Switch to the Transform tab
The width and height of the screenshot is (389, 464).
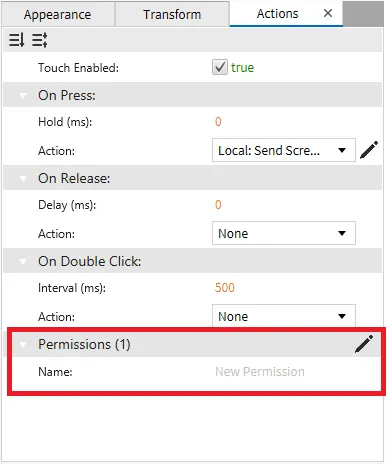point(172,14)
